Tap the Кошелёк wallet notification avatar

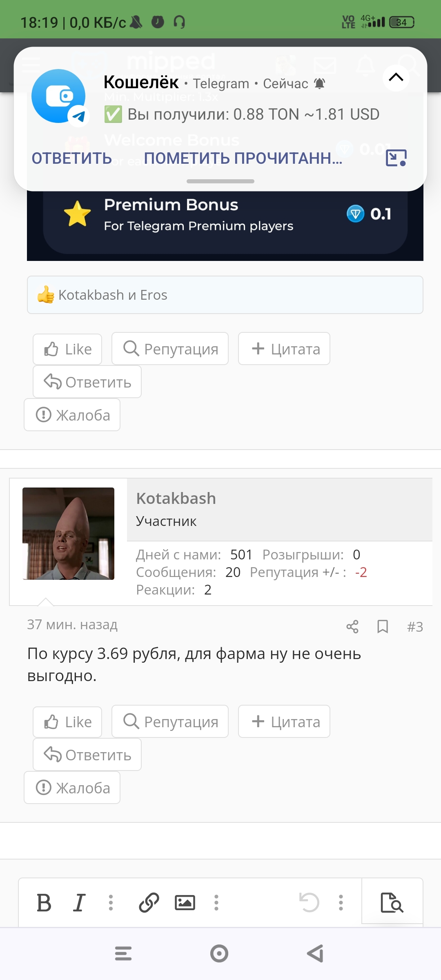pos(59,96)
